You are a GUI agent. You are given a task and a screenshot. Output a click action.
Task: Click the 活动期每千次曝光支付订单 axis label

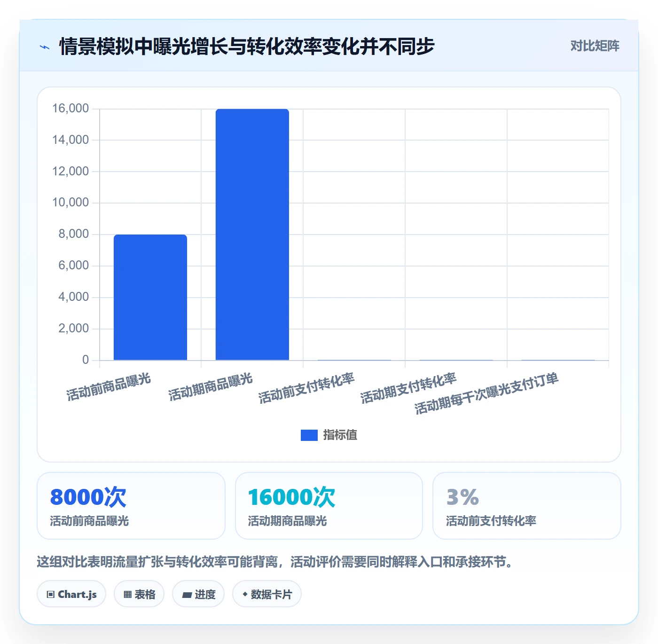pos(486,393)
